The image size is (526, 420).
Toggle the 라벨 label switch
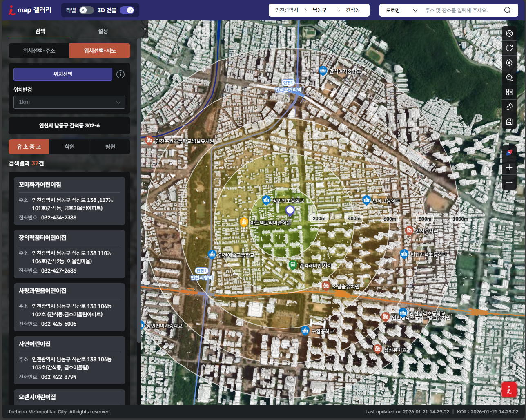click(86, 10)
